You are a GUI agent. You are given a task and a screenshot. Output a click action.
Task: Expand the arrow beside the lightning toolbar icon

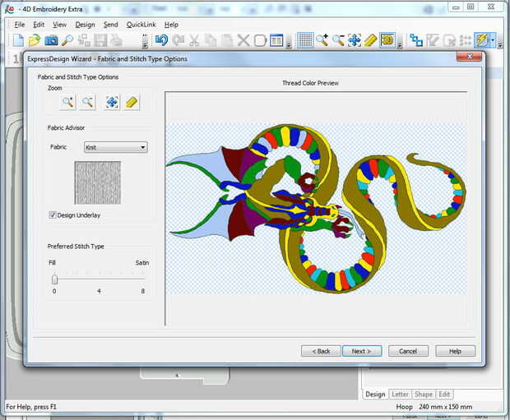[x=493, y=40]
